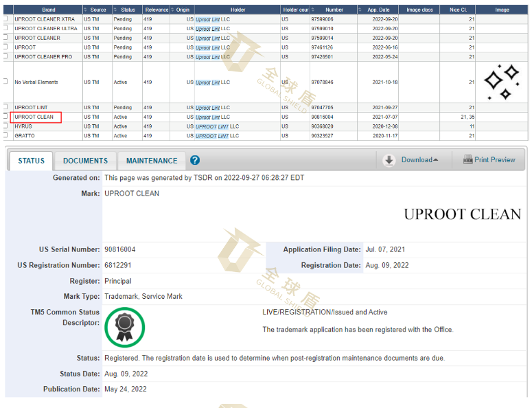The height and width of the screenshot is (408, 532).
Task: Select checkbox for UPROOT CLEANER PRO row
Action: [x=5, y=56]
